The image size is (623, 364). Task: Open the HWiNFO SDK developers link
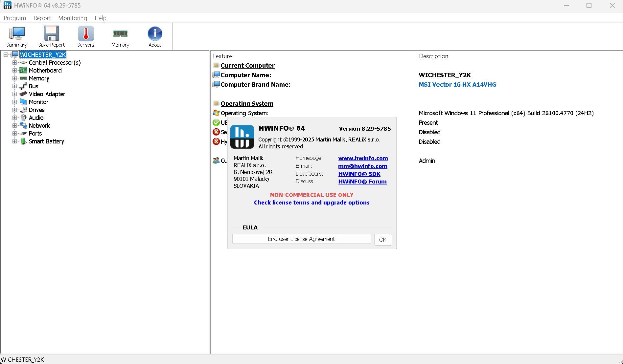point(359,174)
